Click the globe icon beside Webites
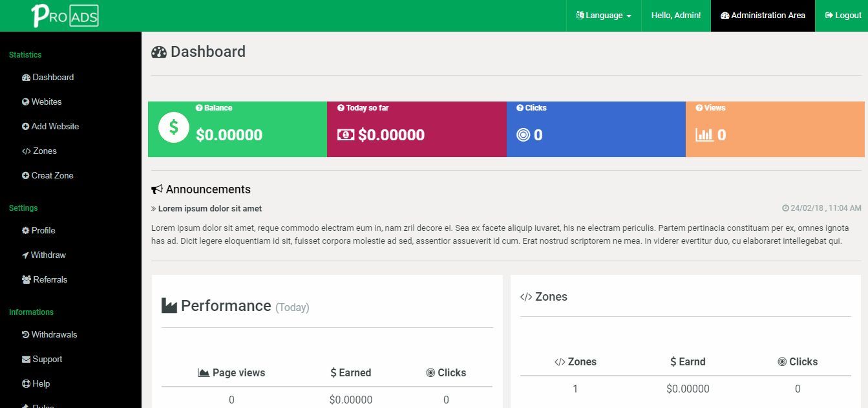Viewport: 868px width, 408px height. 25,102
